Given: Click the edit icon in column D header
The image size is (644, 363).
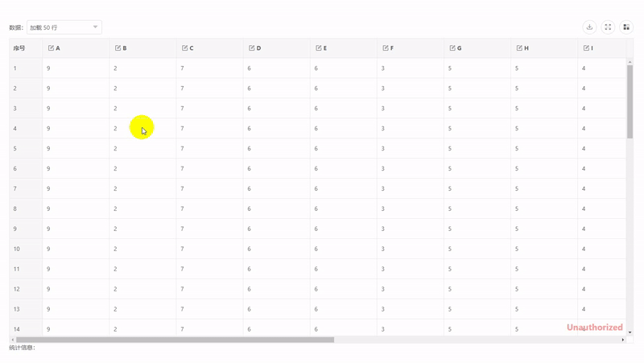Looking at the screenshot, I should [252, 48].
